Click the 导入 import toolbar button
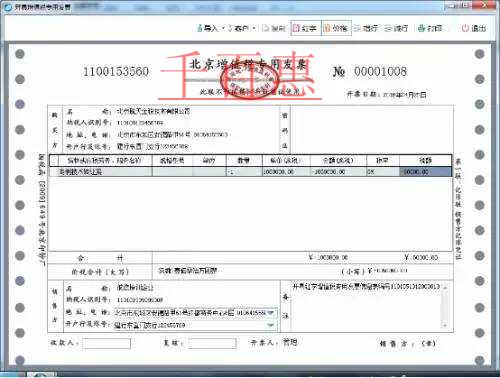The height and width of the screenshot is (378, 500). 207,28
